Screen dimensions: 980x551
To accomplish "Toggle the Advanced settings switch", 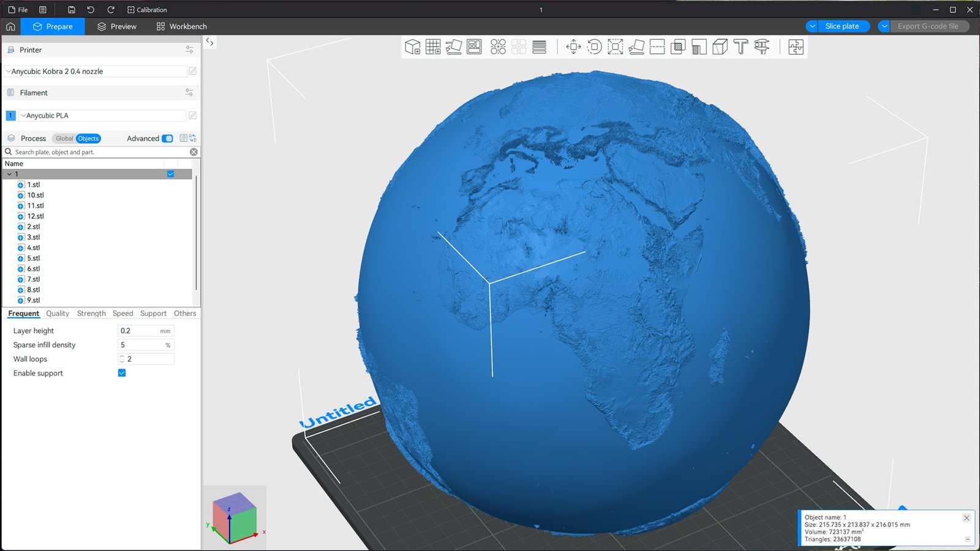I will click(167, 138).
